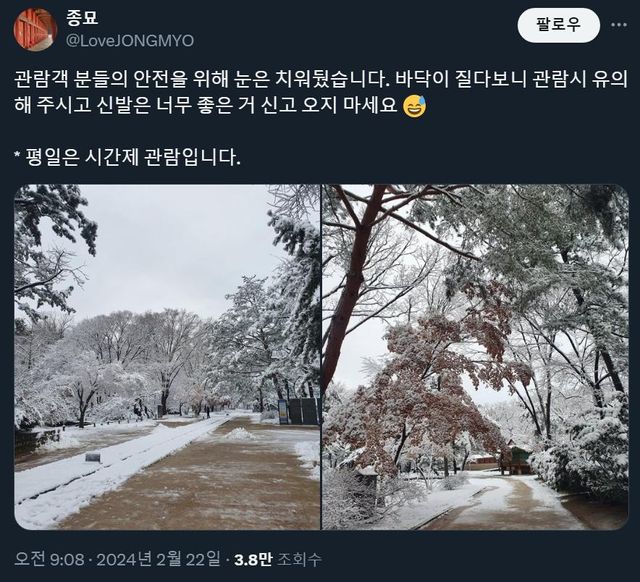640x582 pixels.
Task: Open the three-dot more options menu
Action: [619, 25]
